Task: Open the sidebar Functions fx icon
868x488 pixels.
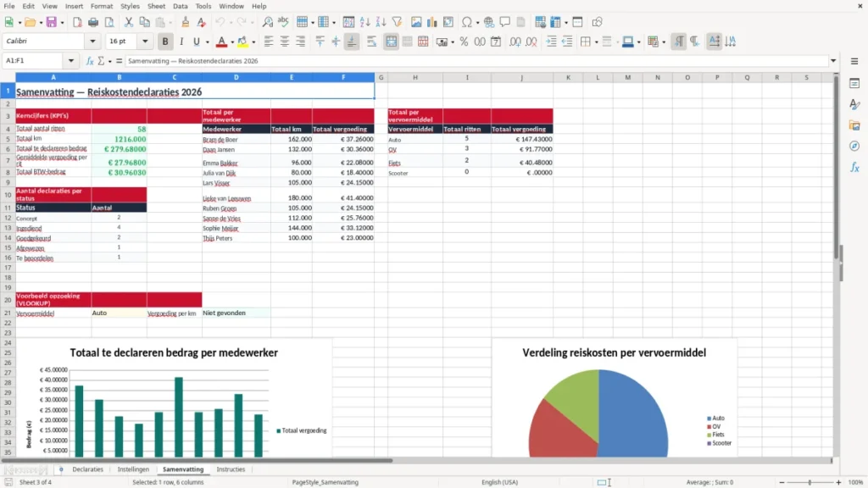Action: 854,167
